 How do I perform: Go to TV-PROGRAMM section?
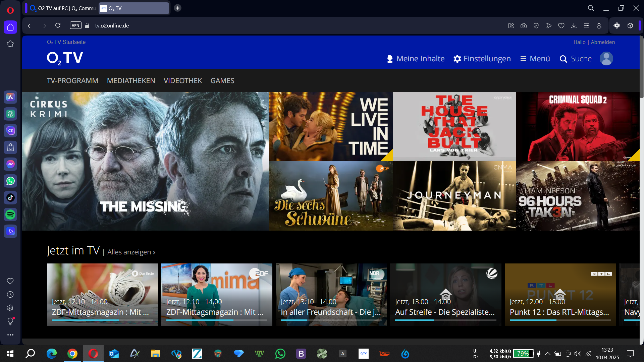coord(72,81)
